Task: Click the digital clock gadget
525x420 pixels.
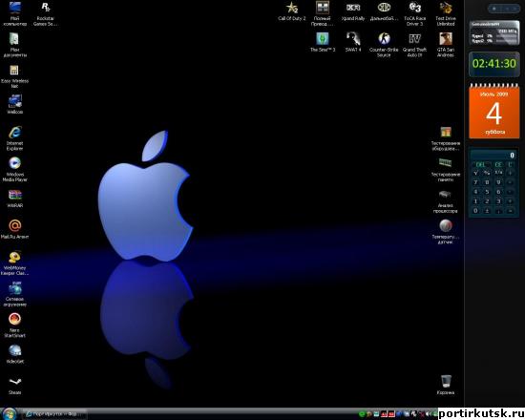Action: (x=494, y=64)
